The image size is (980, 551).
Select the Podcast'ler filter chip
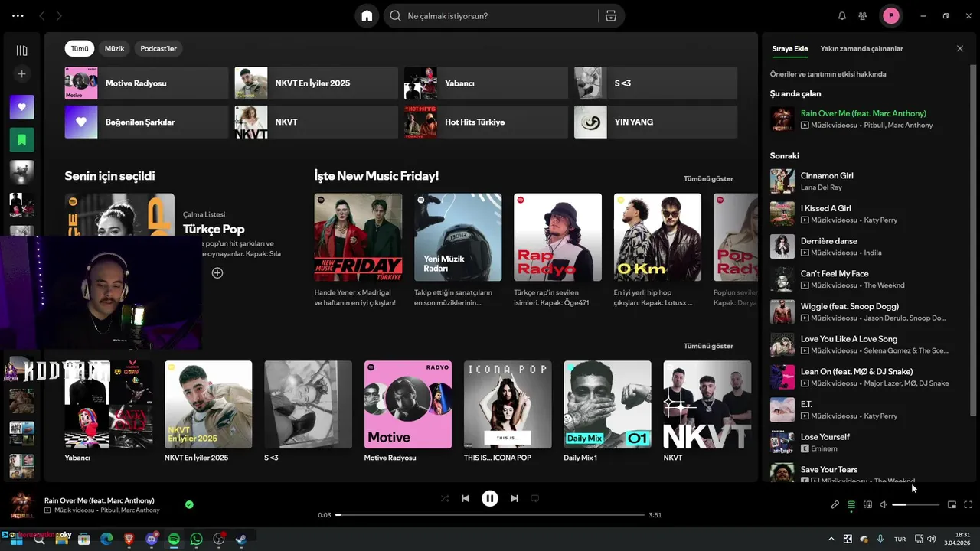(158, 48)
